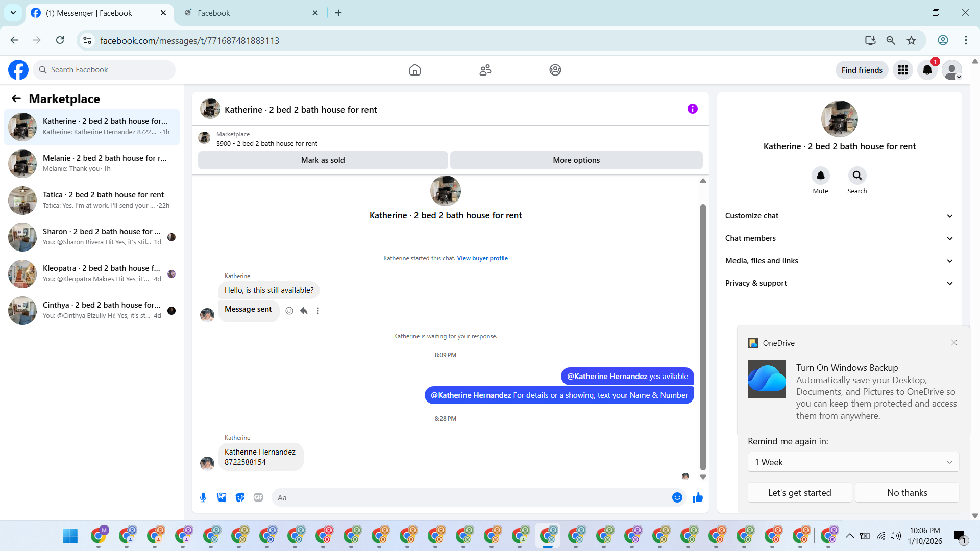Open the sticker picker icon

click(x=240, y=497)
